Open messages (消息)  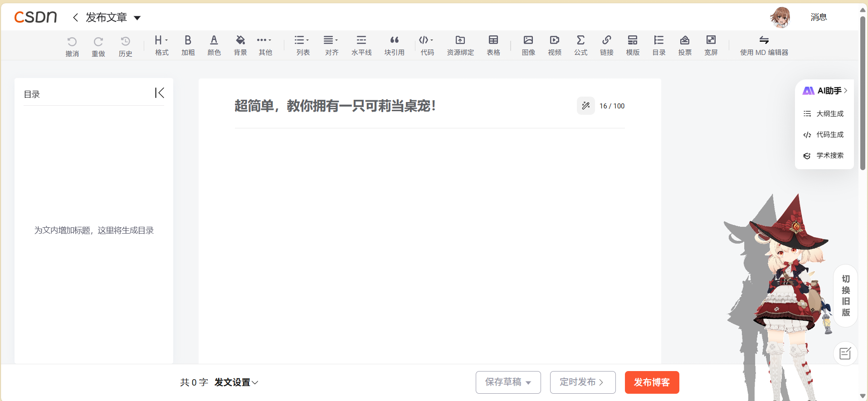tap(819, 17)
